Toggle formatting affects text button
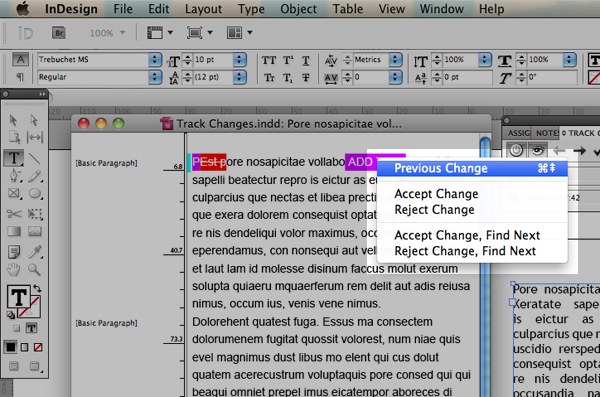The image size is (600, 397). tap(31, 328)
